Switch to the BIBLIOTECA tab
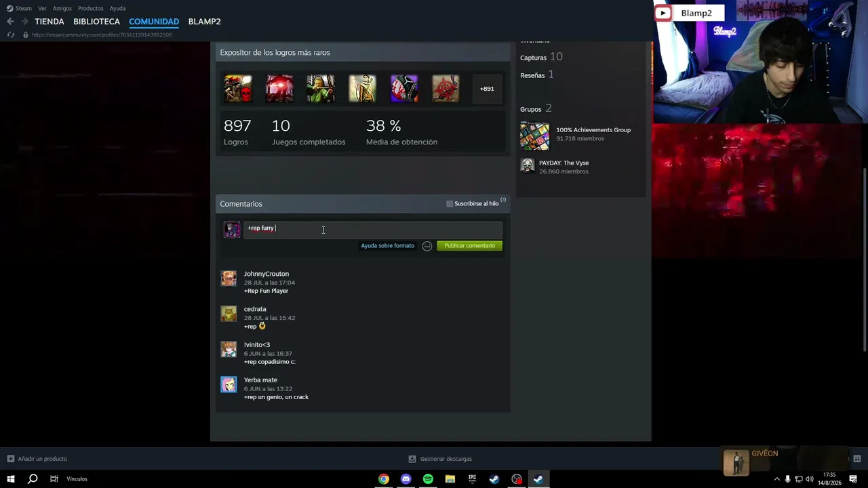The width and height of the screenshot is (868, 488). [96, 22]
